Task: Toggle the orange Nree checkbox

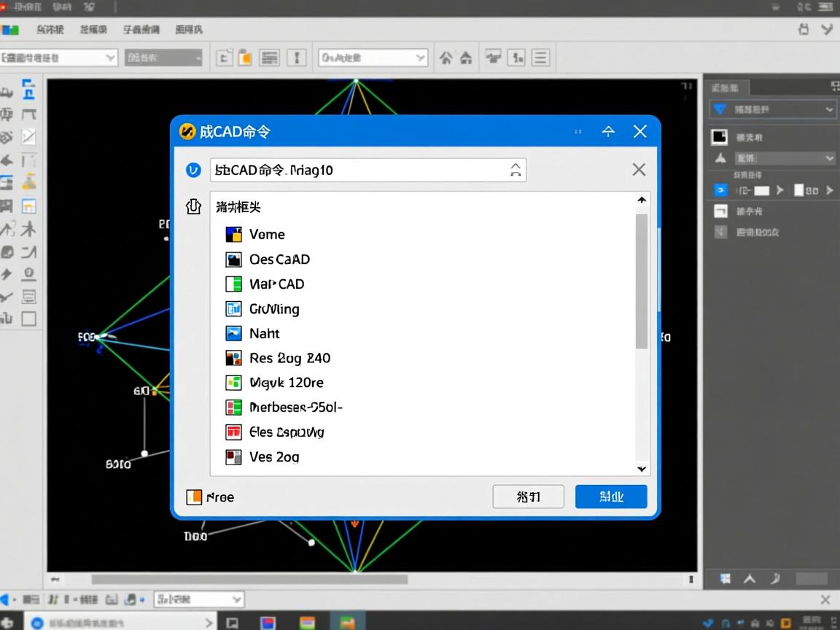Action: coord(194,497)
